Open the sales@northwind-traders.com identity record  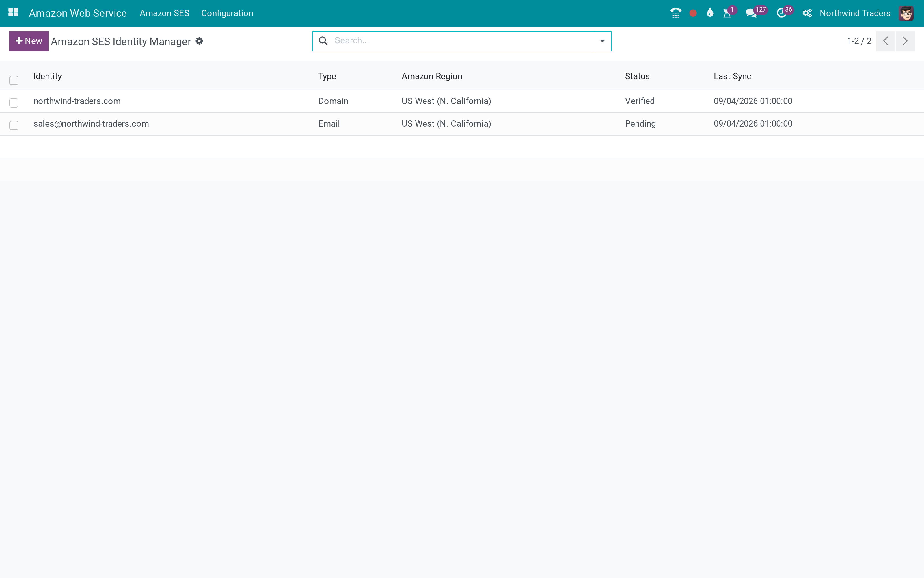tap(91, 123)
